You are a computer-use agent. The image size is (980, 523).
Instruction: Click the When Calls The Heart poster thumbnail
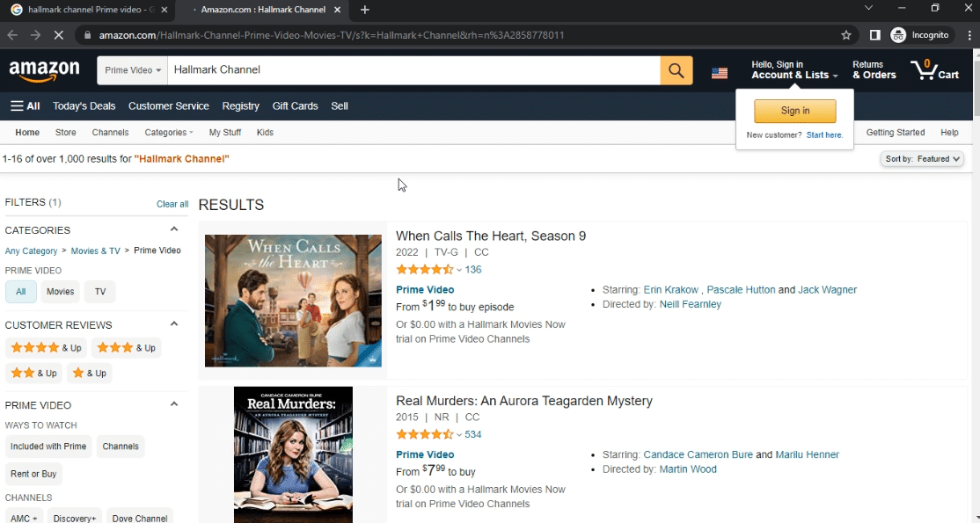pyautogui.click(x=293, y=301)
